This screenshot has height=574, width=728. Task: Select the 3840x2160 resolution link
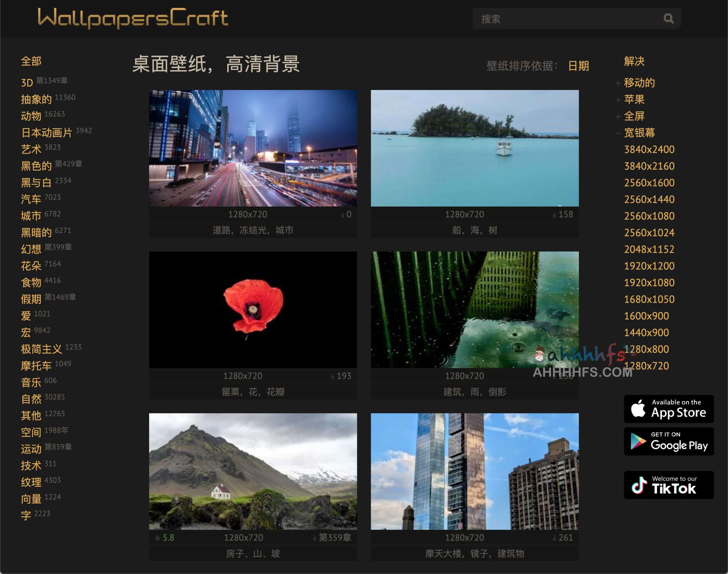650,166
